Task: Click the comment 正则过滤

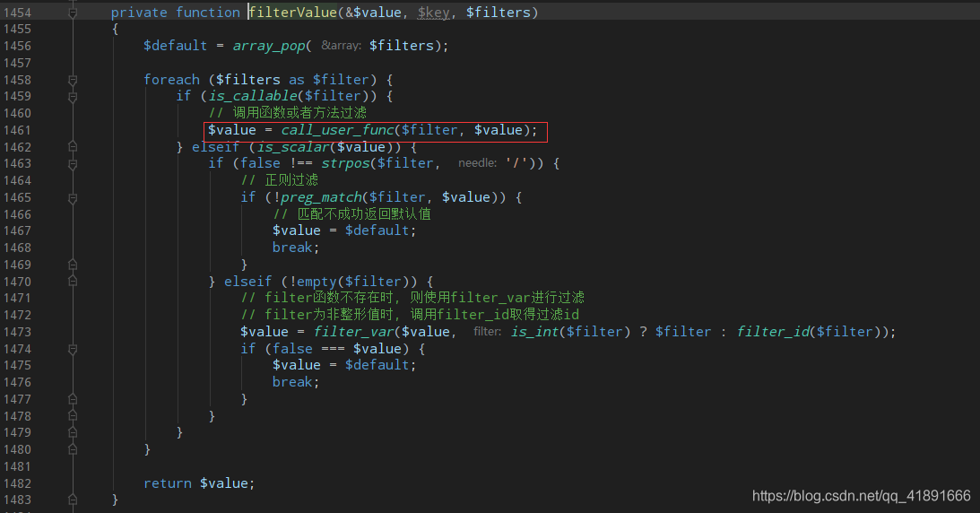Action: coord(280,180)
